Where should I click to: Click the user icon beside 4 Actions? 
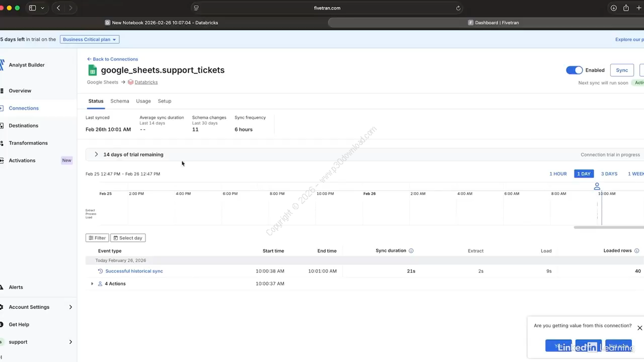click(x=100, y=284)
